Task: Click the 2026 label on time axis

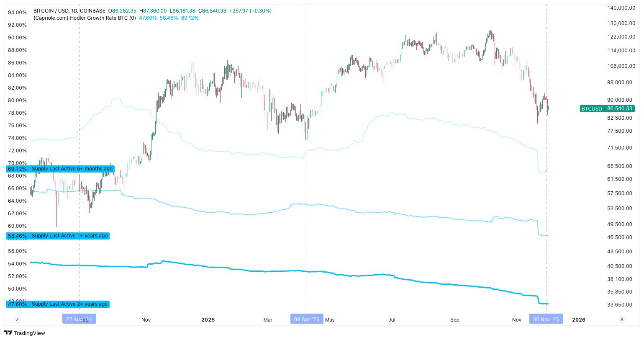Action: tap(579, 320)
